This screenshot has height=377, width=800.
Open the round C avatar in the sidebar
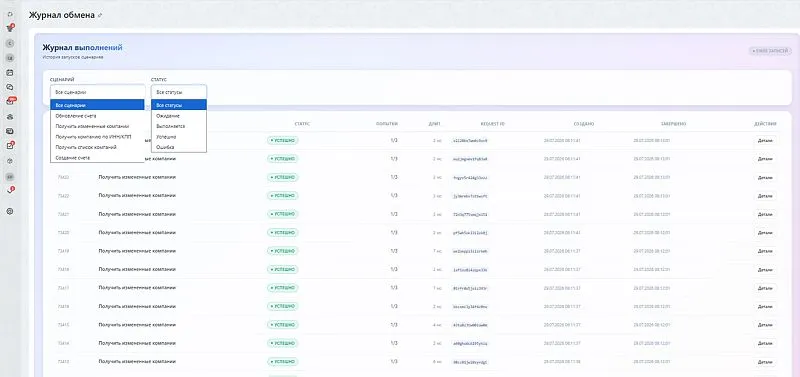(10, 43)
